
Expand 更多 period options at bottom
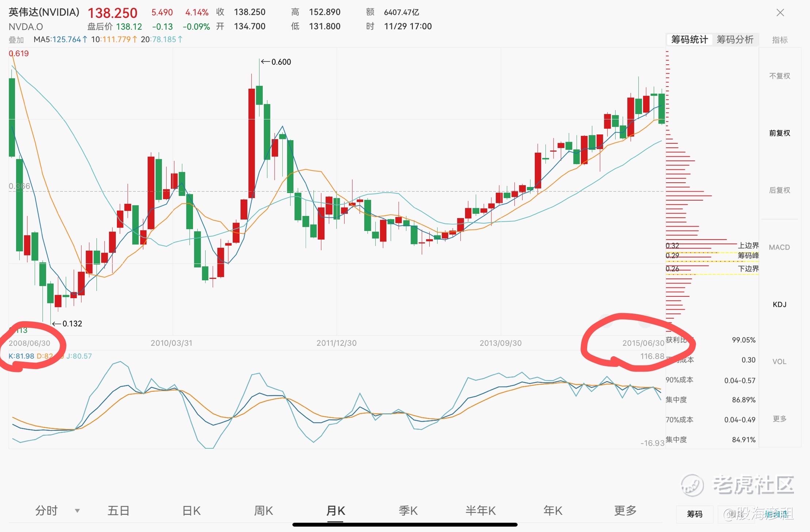coord(625,510)
